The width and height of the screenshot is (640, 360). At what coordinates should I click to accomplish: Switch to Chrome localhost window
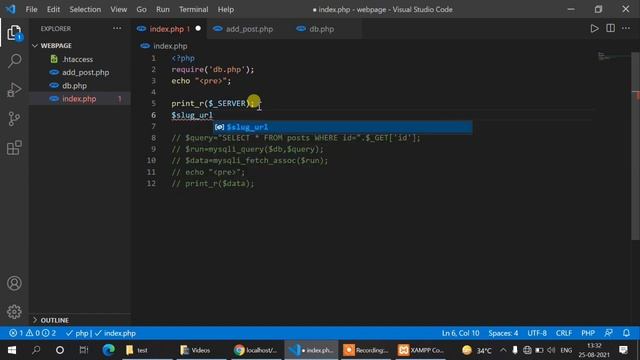pos(256,350)
